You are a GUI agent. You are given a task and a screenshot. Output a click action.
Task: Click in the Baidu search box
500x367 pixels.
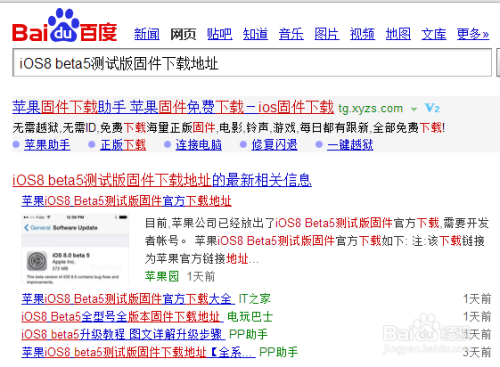point(252,63)
